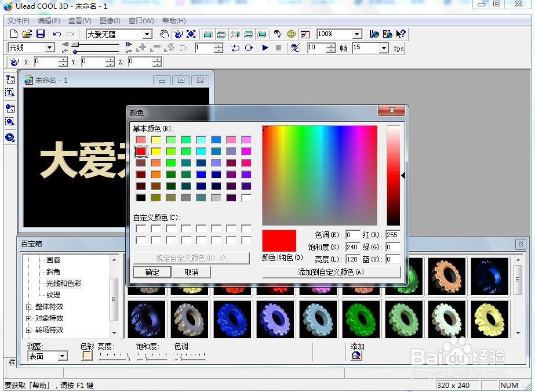Select the Insert Geometric Object tool

point(10,137)
